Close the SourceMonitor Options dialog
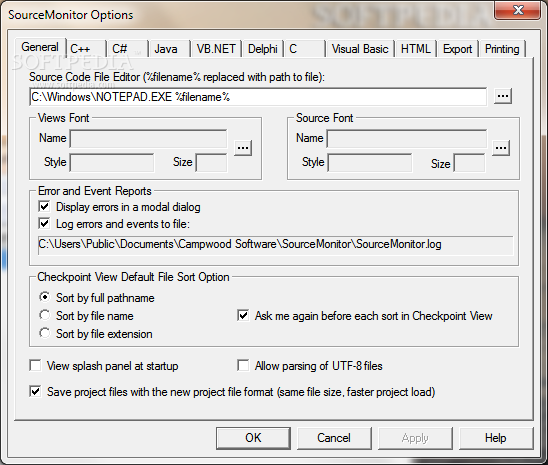Screen dimensions: 548x465 518,10
